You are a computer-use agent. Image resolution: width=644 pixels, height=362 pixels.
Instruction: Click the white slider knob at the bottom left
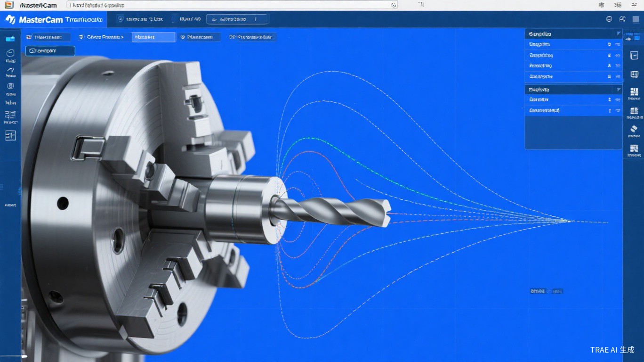24,356
